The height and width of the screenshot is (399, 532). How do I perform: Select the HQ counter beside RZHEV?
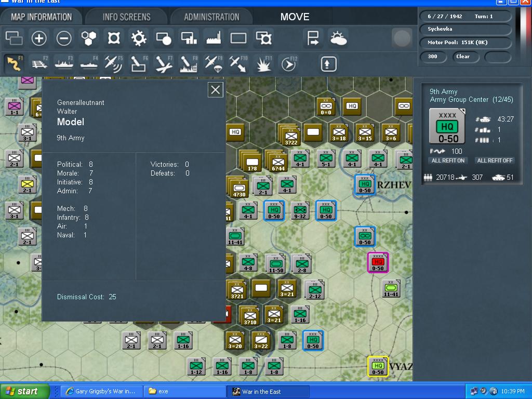(365, 184)
